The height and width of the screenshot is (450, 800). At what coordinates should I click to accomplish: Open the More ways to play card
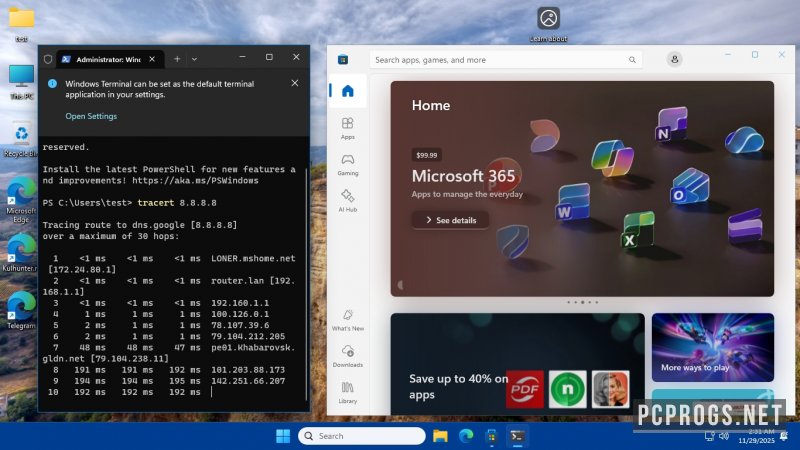pyautogui.click(x=712, y=347)
